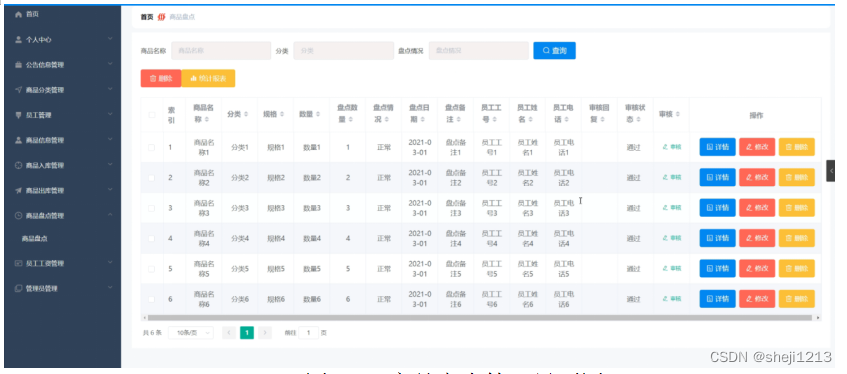Viewport: 847px width, 374px height.
Task: Expand the 商品入库管理 sidebar chevron
Action: [x=110, y=164]
